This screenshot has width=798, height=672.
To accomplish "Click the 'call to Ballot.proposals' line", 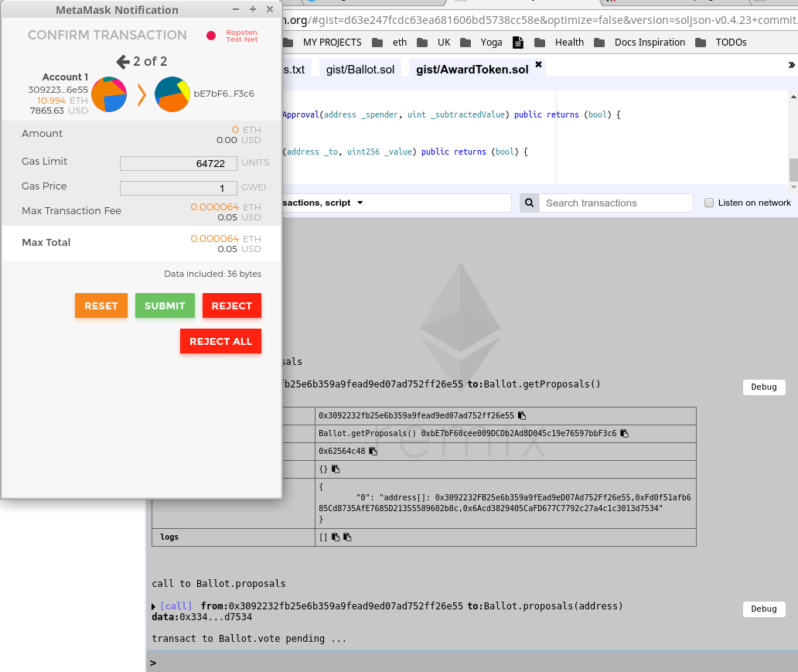I will coord(218,583).
